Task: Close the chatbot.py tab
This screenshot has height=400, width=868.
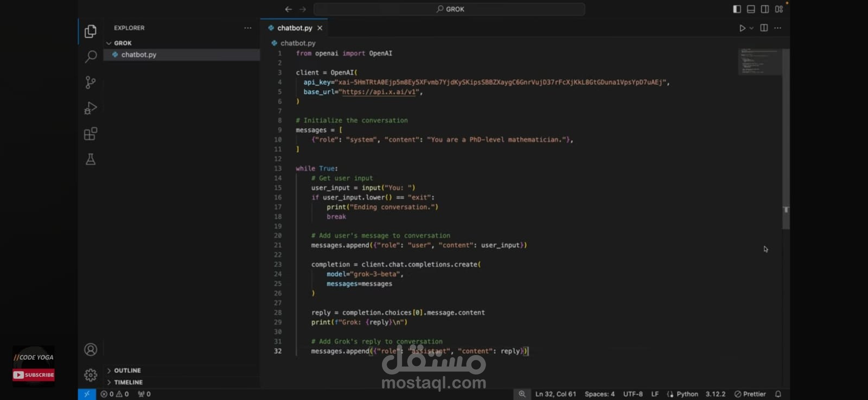Action: pyautogui.click(x=320, y=28)
